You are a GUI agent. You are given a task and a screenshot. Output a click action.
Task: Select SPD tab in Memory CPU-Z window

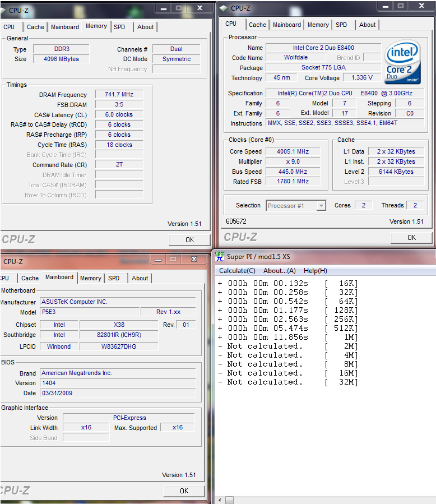coord(119,27)
